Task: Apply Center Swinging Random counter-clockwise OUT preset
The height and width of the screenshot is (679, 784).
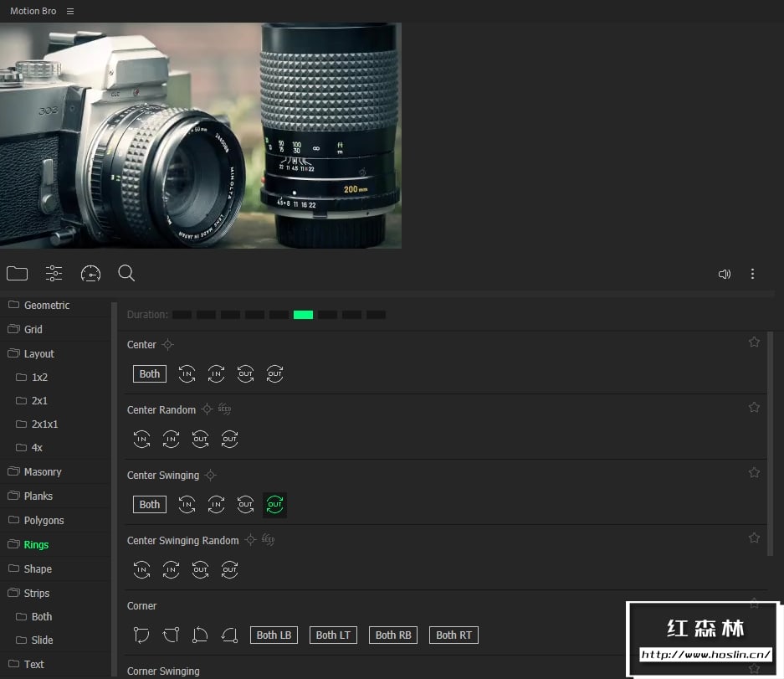Action: 201,570
